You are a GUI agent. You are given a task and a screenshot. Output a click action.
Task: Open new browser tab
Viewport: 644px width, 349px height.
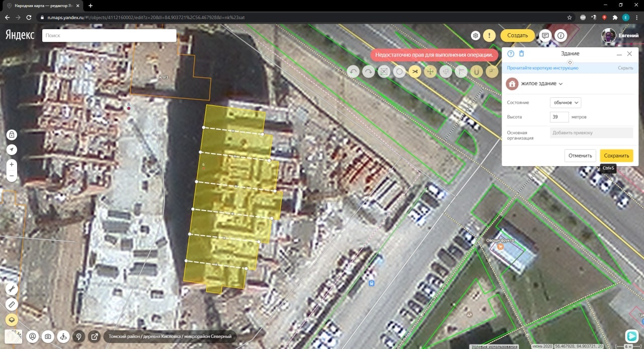91,6
